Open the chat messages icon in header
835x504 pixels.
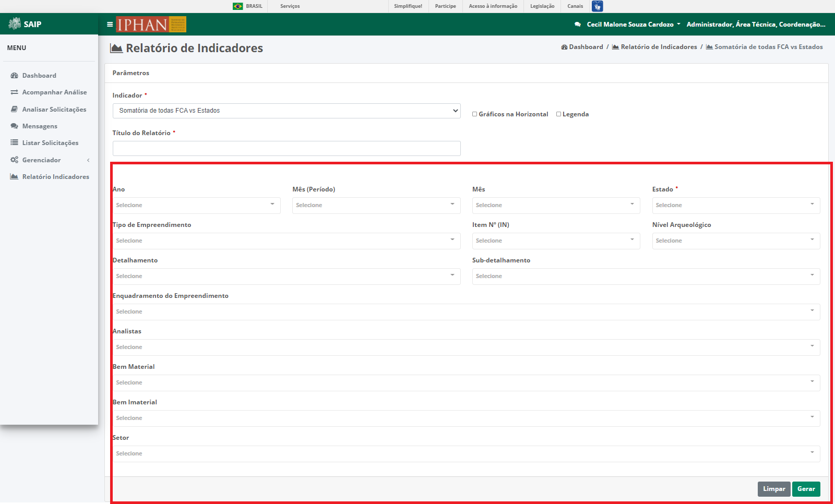coord(577,25)
